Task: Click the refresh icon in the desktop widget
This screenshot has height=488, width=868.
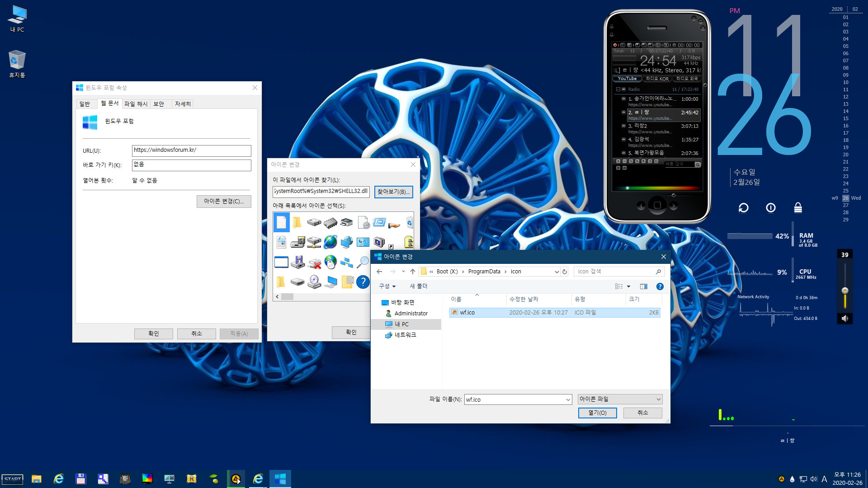Action: (x=744, y=208)
